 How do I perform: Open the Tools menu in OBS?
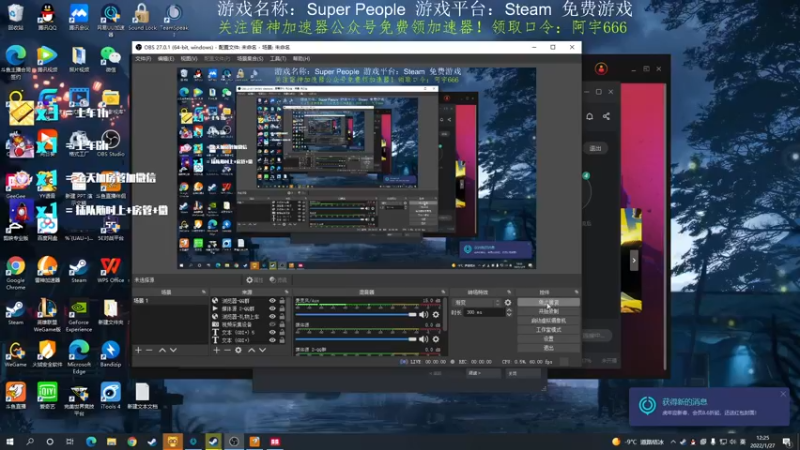click(x=278, y=59)
